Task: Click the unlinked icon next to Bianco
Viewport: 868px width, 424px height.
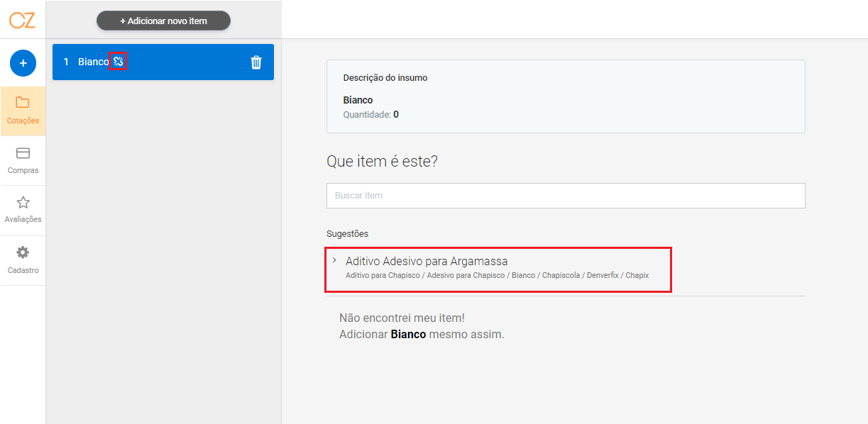Action: point(119,62)
